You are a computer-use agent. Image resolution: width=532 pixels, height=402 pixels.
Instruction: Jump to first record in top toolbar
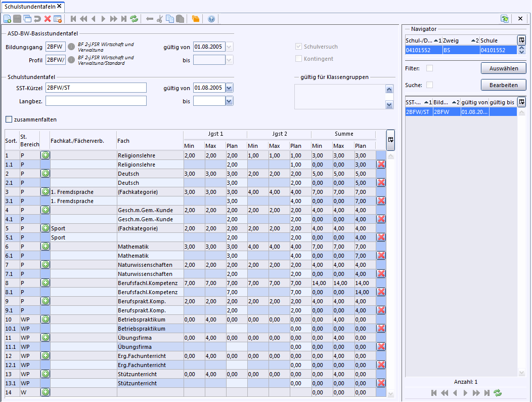(74, 19)
